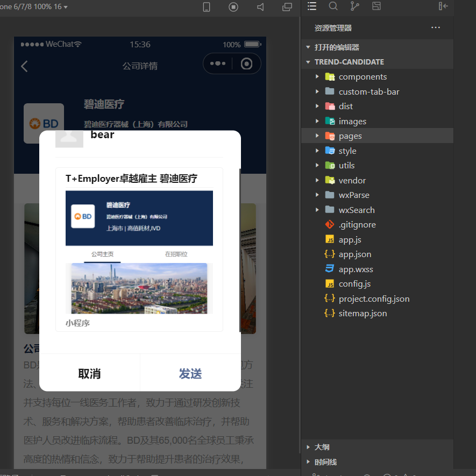
Task: Click the 小程序 label in share card
Action: tap(77, 323)
